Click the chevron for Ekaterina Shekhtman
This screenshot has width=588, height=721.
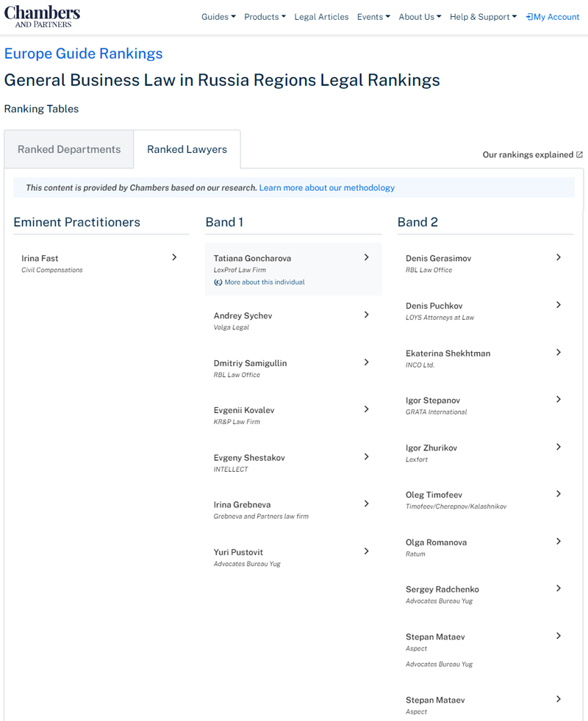(x=559, y=352)
